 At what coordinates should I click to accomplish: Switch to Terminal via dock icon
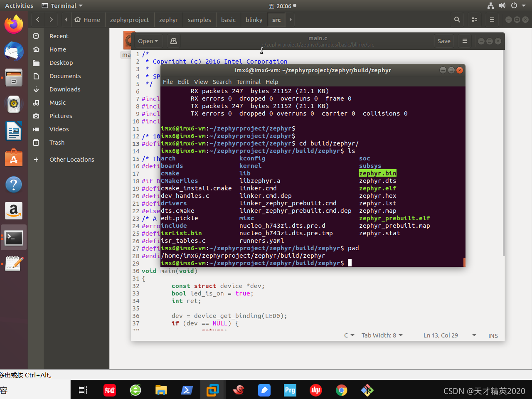click(x=14, y=238)
